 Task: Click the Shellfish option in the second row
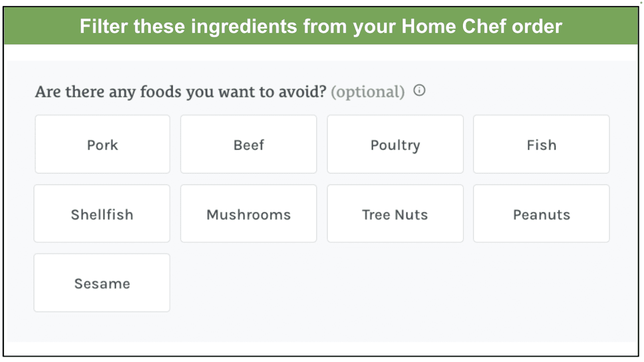click(x=102, y=214)
